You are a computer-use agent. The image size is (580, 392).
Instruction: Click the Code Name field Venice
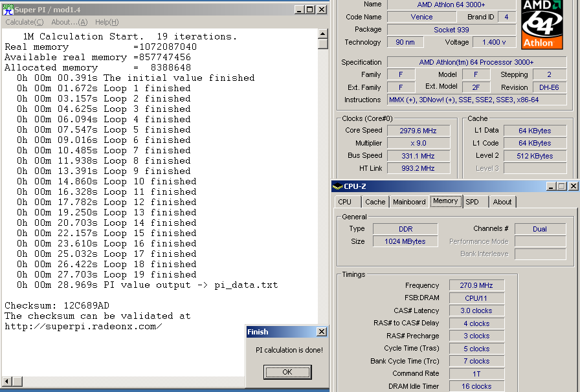[421, 17]
